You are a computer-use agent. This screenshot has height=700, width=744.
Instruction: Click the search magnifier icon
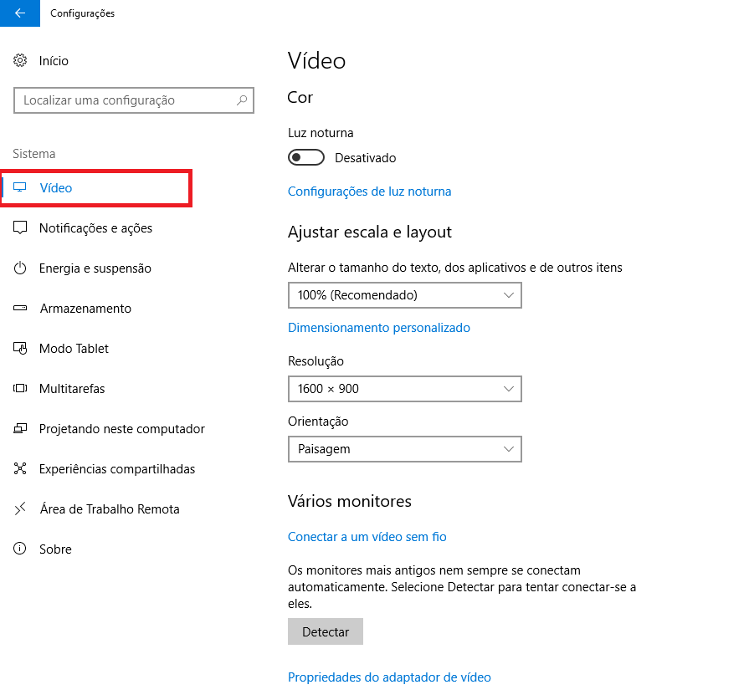point(242,100)
